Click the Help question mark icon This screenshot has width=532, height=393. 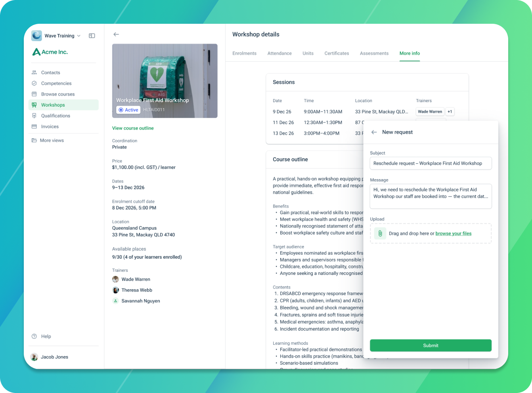tap(34, 336)
